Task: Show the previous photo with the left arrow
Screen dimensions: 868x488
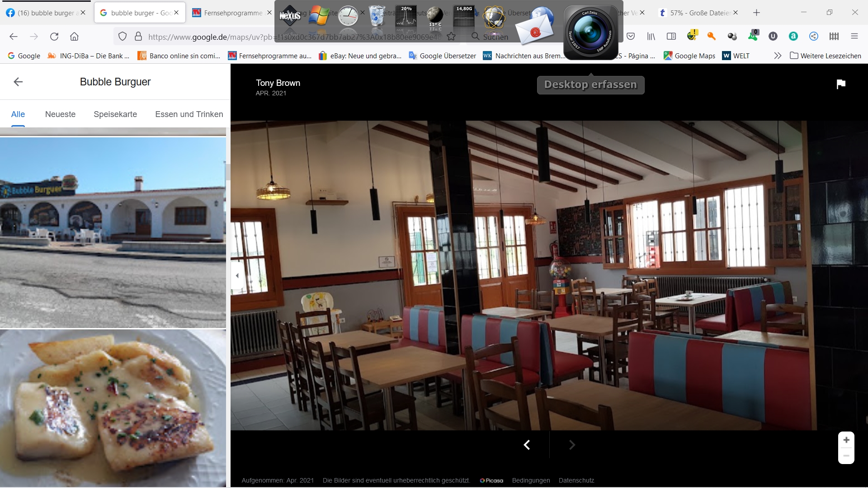Action: point(527,445)
